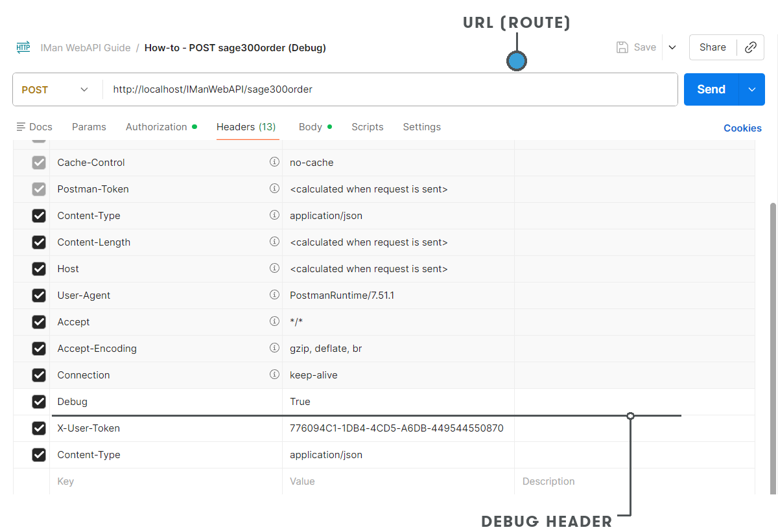Image resolution: width=778 pixels, height=532 pixels.
Task: Show info for the Connection header
Action: pyautogui.click(x=274, y=375)
